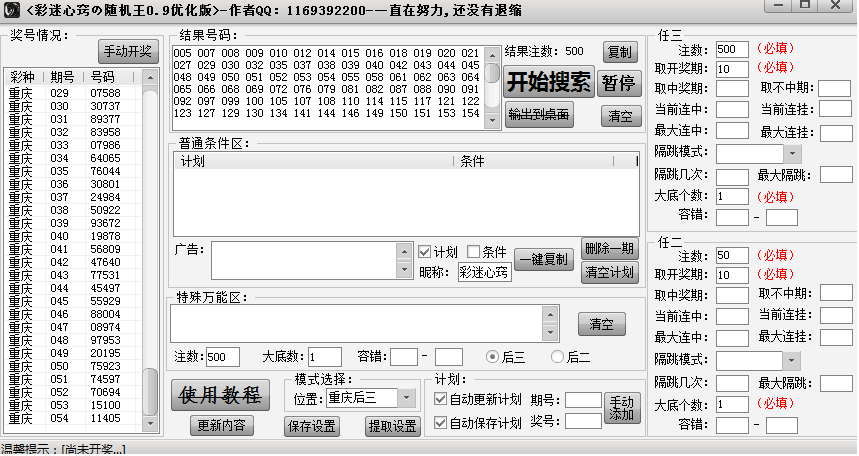Click scroll up arrow of results list
The width and height of the screenshot is (859, 456).
click(x=492, y=55)
